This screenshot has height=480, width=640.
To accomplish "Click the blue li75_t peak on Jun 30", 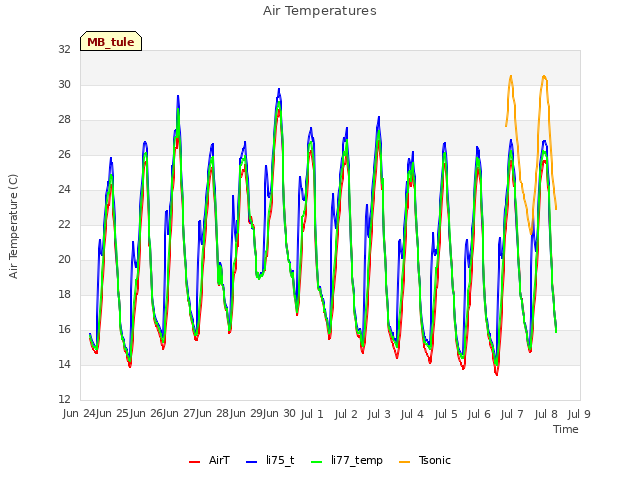I will 279,89.
